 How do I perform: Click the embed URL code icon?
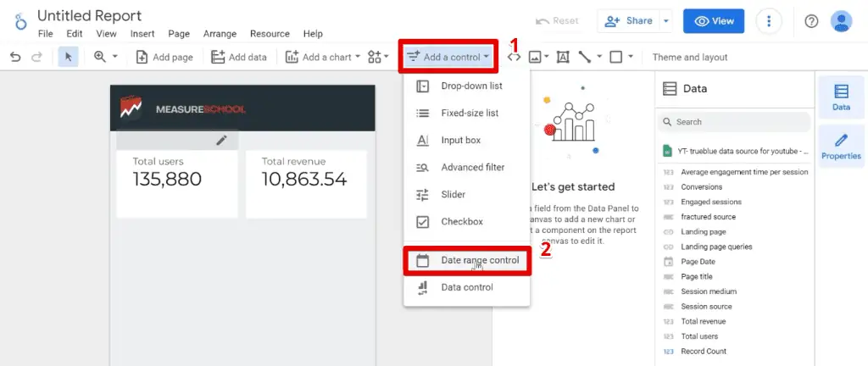(x=514, y=57)
